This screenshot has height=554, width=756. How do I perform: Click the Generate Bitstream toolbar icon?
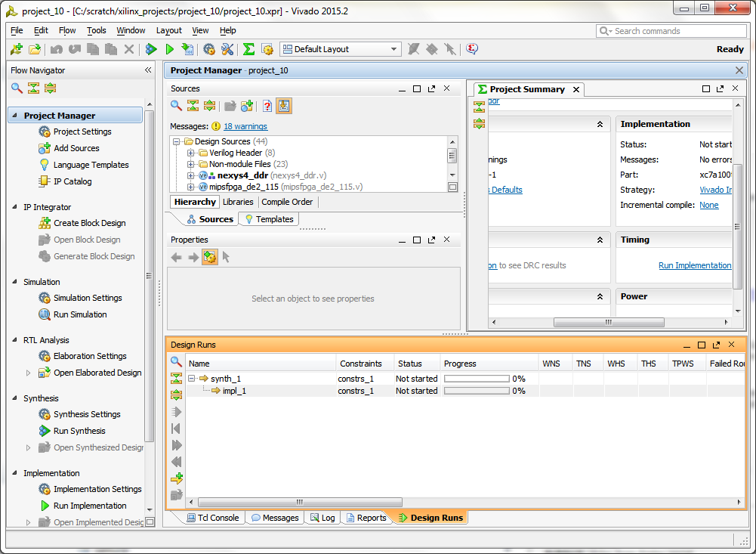187,49
